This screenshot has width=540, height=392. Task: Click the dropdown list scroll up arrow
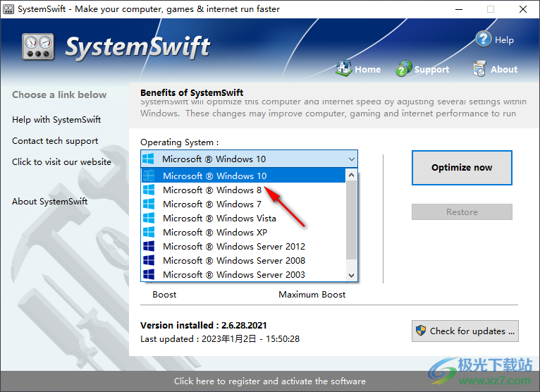click(x=351, y=175)
